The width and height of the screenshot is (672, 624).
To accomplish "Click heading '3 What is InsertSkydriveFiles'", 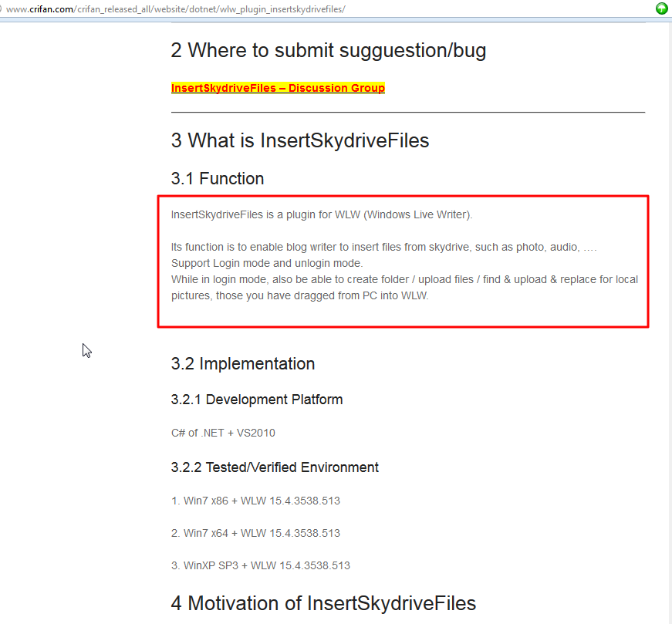I will pyautogui.click(x=300, y=140).
